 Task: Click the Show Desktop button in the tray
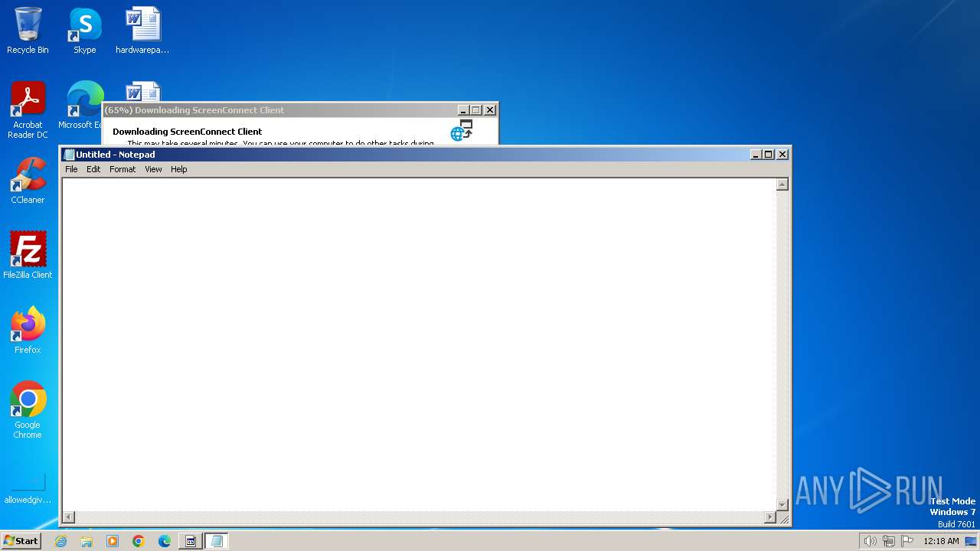(x=971, y=541)
